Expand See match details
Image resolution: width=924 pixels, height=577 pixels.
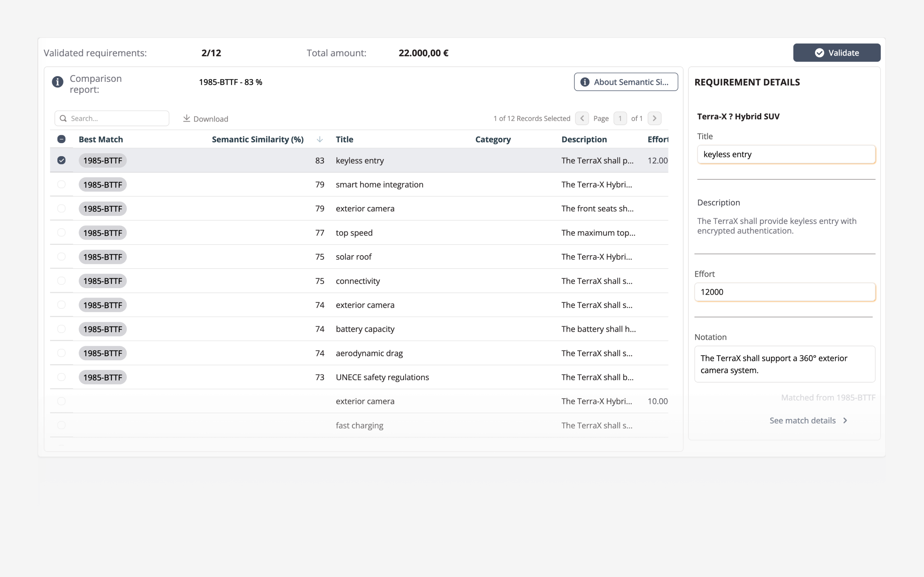pos(809,420)
